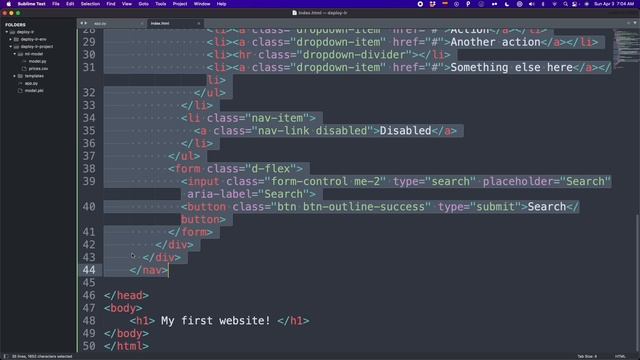Open the Wi-Fi menu bar icon
Image resolution: width=640 pixels, height=360 pixels.
pyautogui.click(x=554, y=4)
